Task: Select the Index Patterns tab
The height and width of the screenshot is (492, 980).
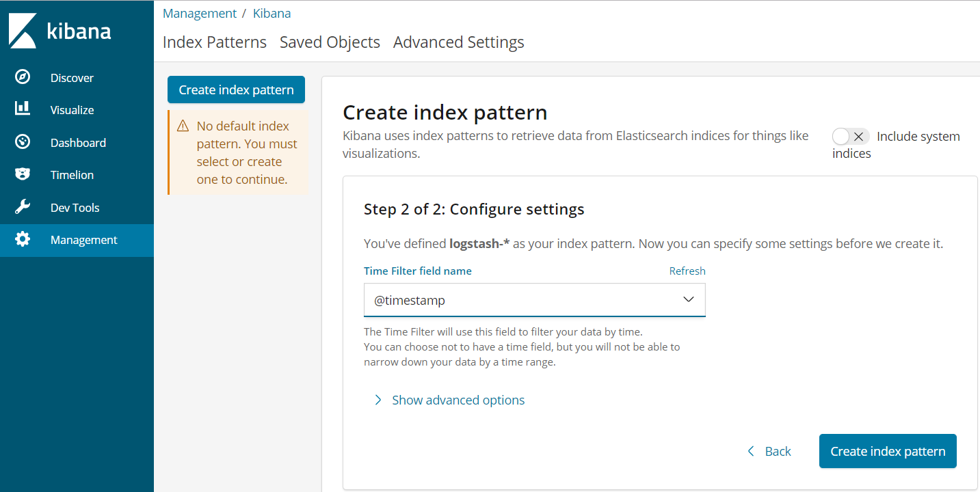Action: click(x=215, y=42)
